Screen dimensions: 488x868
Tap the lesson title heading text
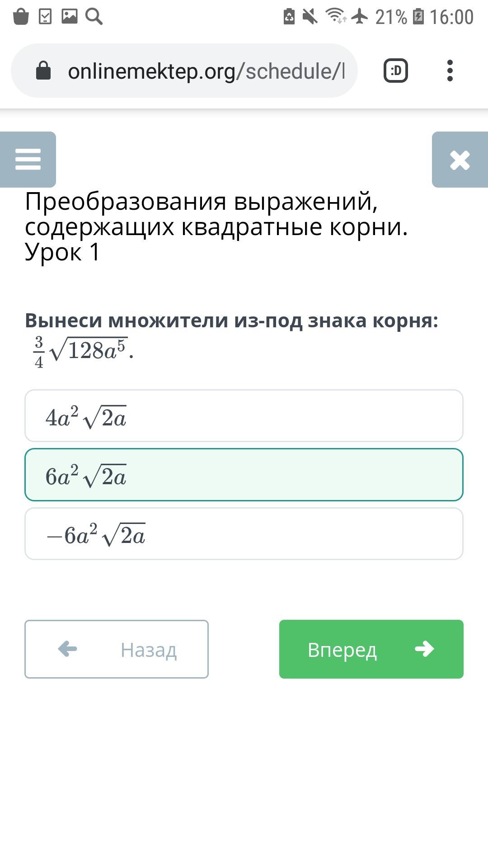coord(216,226)
